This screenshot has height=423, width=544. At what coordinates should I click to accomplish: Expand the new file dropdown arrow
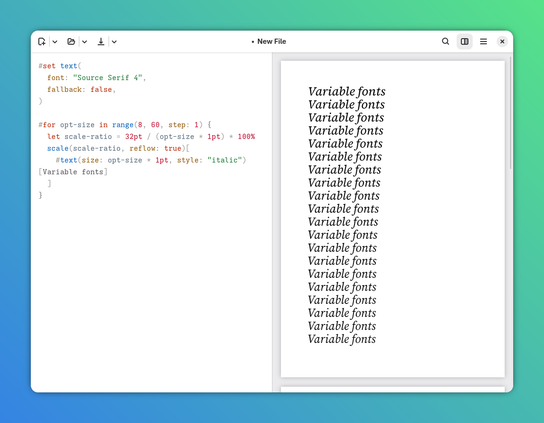coord(55,42)
